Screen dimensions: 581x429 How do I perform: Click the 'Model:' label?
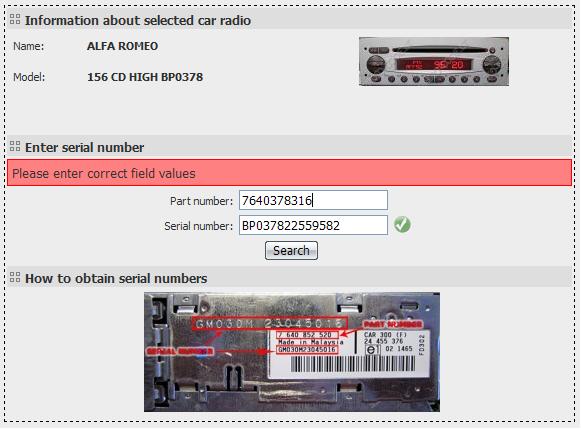29,77
